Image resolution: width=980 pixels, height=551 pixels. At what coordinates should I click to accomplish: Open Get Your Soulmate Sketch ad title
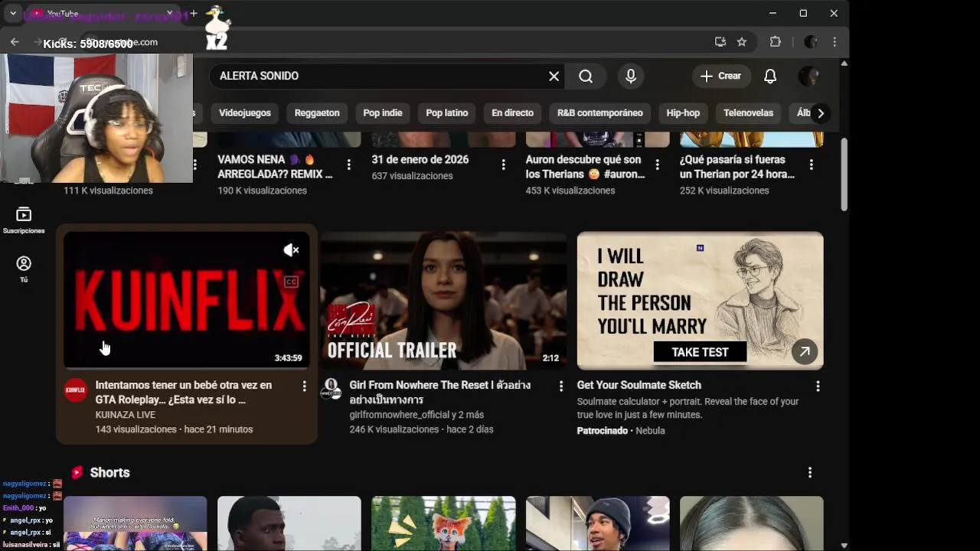tap(639, 385)
